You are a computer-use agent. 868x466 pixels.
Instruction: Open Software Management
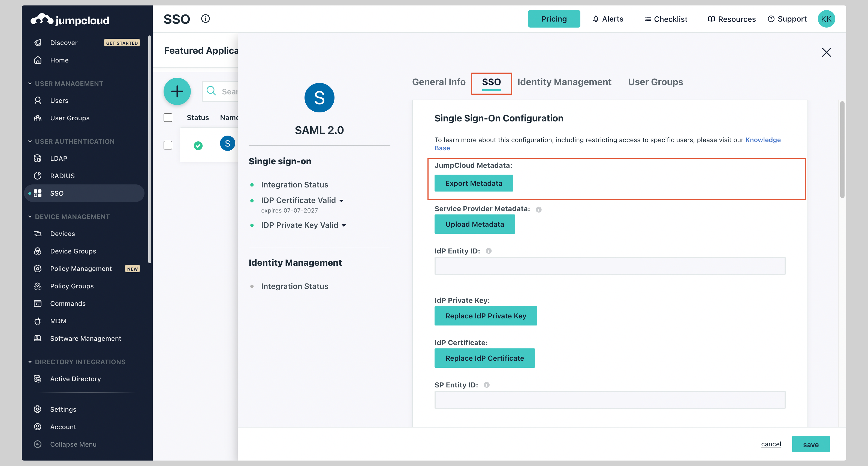pyautogui.click(x=86, y=339)
